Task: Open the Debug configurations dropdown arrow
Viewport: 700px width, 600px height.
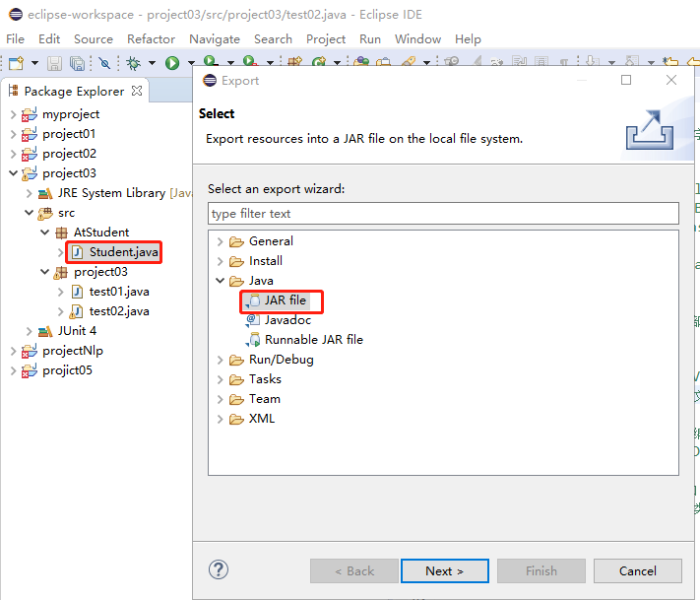Action: (152, 63)
